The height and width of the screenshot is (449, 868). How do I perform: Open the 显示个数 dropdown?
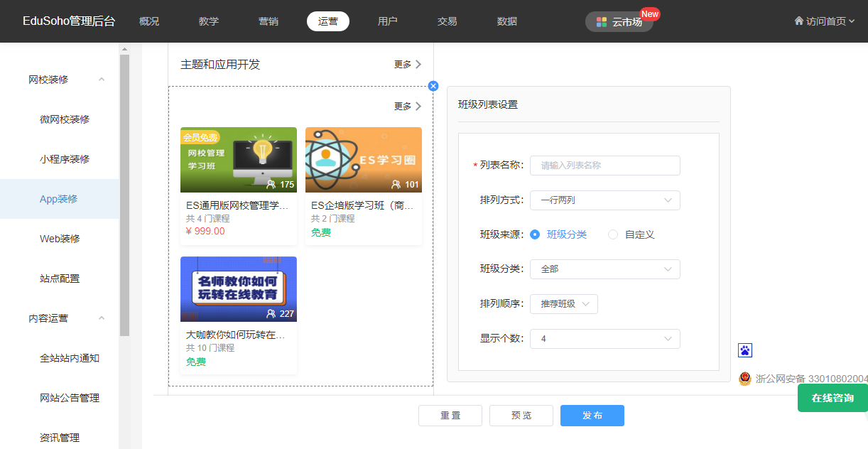pos(605,339)
